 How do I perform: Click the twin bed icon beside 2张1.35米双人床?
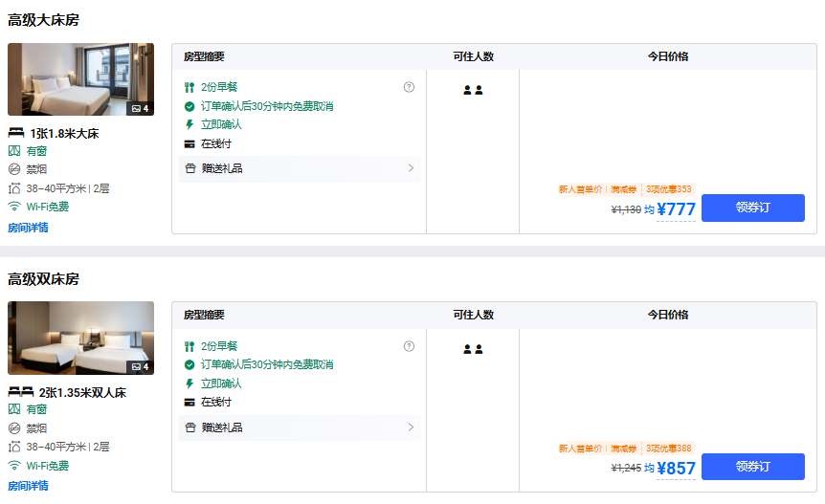21,392
